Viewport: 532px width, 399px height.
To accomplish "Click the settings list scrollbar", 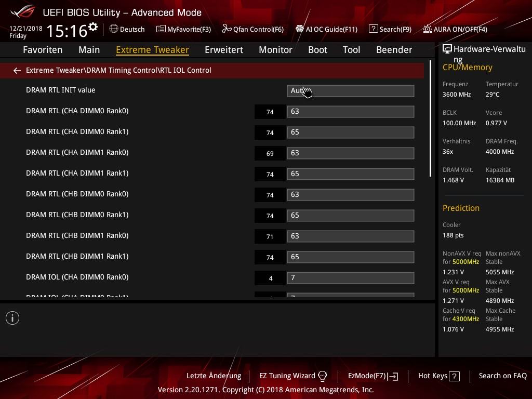I will 430,119.
